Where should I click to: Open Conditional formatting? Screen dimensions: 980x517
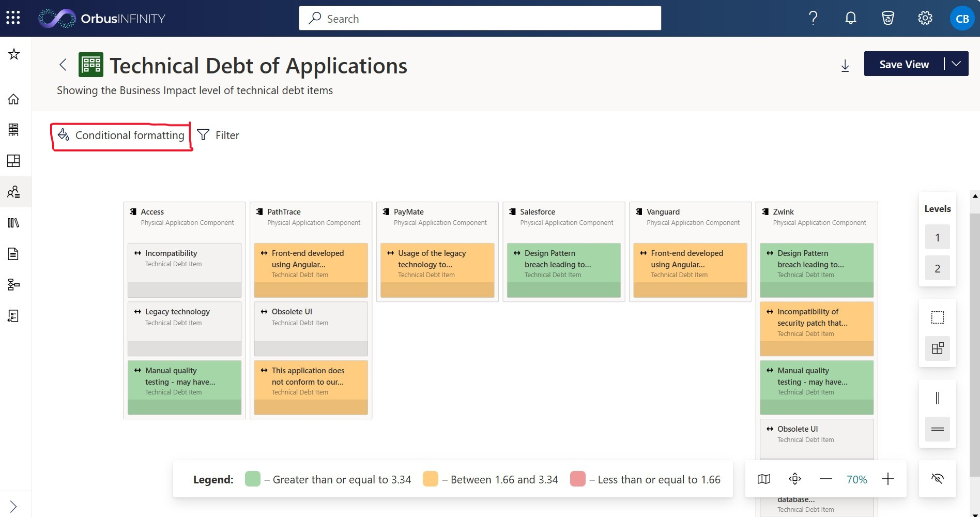click(121, 135)
